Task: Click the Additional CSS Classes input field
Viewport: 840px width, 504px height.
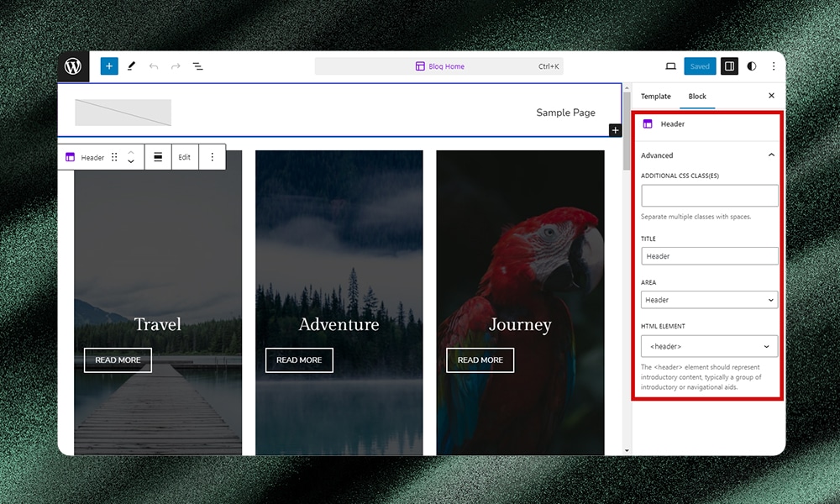Action: [709, 196]
